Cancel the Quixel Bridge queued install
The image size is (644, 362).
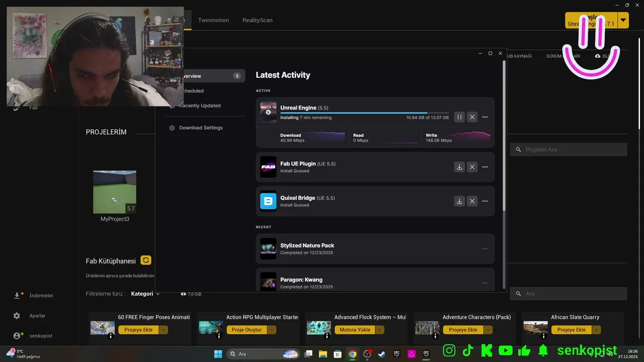click(x=472, y=201)
